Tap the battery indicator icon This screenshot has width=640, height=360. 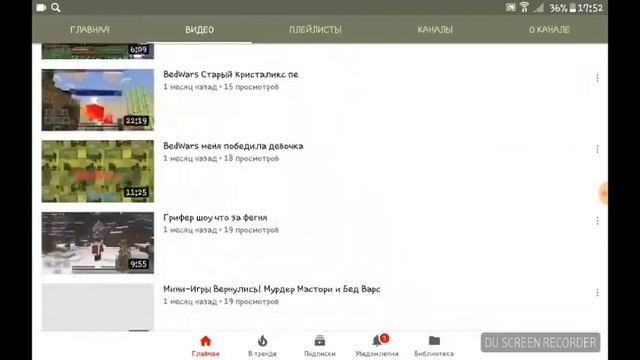pos(573,7)
